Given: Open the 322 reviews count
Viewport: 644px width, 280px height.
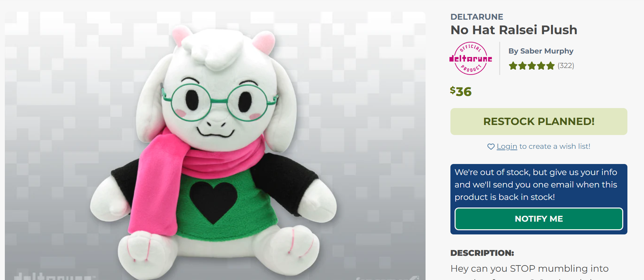Looking at the screenshot, I should point(566,66).
